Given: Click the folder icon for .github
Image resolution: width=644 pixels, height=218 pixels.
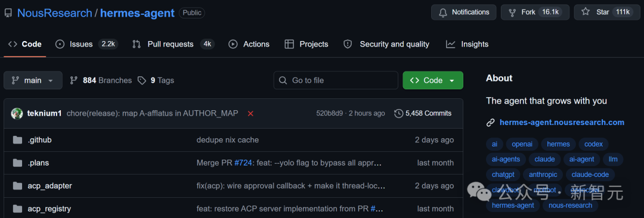Looking at the screenshot, I should [x=17, y=140].
